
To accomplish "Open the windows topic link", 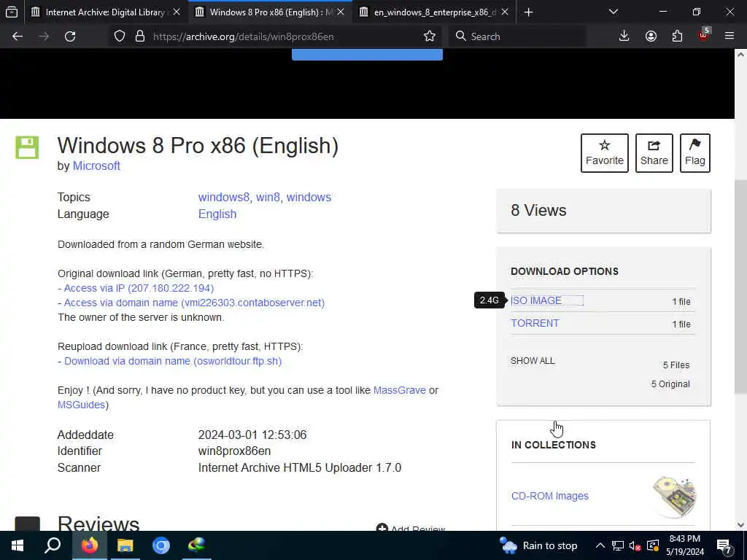I will tap(309, 197).
